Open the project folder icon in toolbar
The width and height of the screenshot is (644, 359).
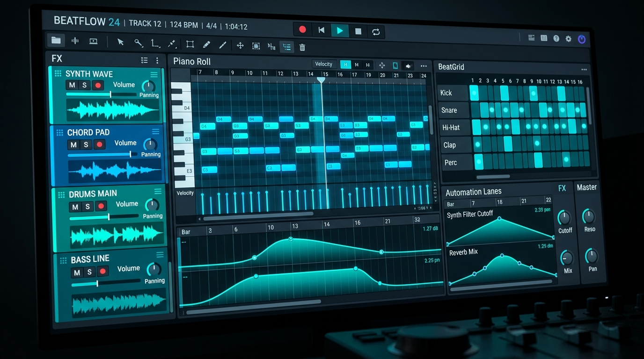pos(56,41)
